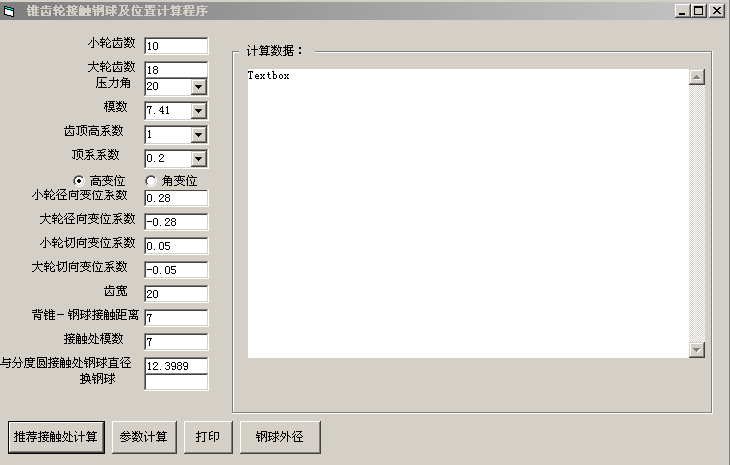The image size is (730, 465).
Task: Open the 压力角 dropdown arrow
Action: pos(199,87)
